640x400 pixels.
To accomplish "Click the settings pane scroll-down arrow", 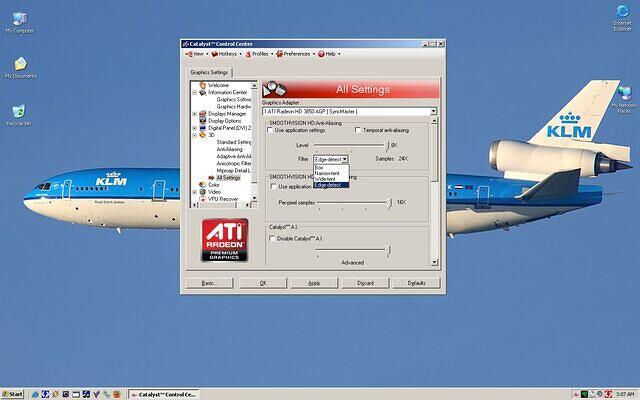I will click(434, 262).
